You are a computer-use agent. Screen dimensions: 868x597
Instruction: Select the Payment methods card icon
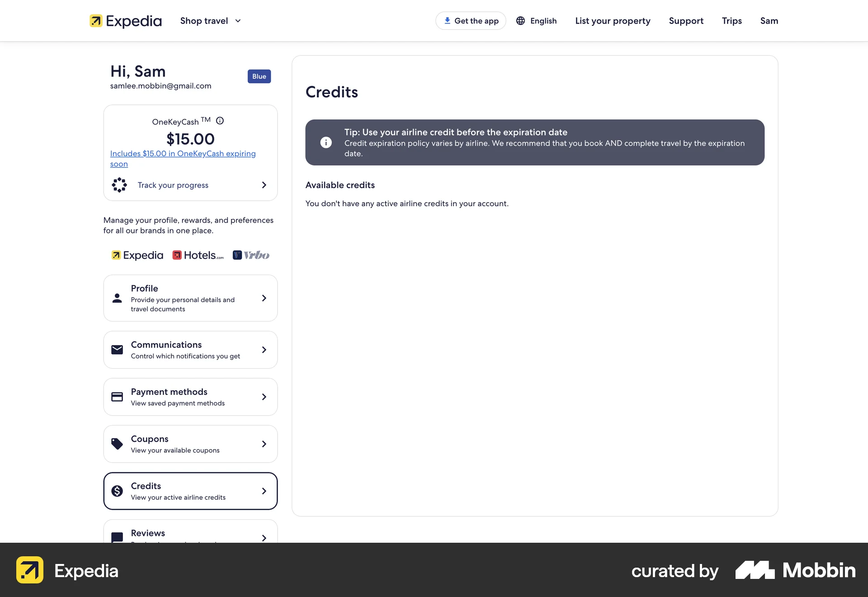(x=117, y=397)
